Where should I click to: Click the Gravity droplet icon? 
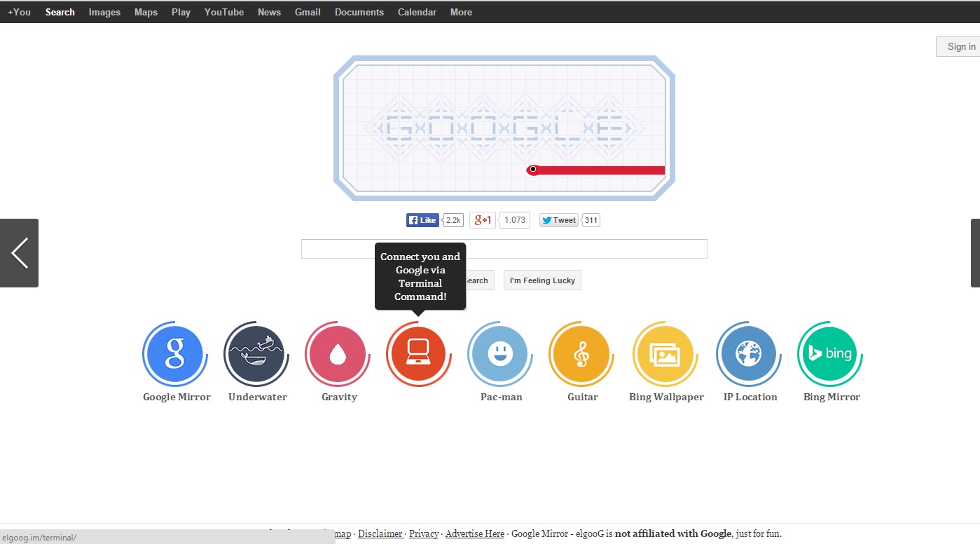338,354
